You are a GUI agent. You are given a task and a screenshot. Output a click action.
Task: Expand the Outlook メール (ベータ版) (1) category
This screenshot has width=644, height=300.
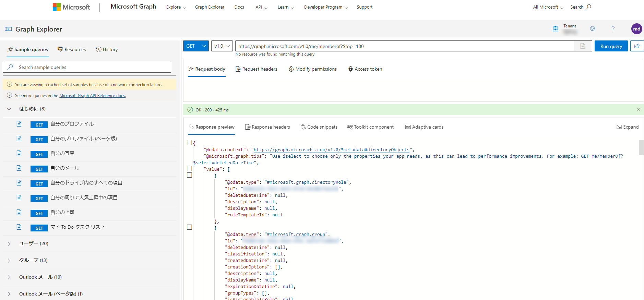tap(9, 294)
